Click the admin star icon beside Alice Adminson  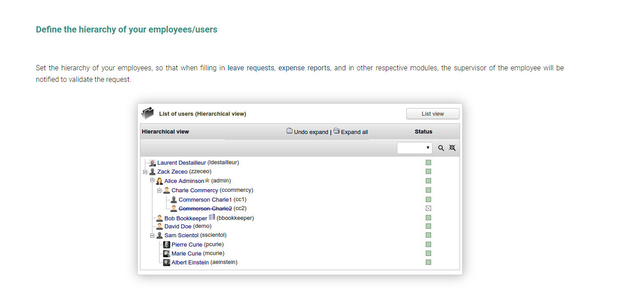click(207, 180)
